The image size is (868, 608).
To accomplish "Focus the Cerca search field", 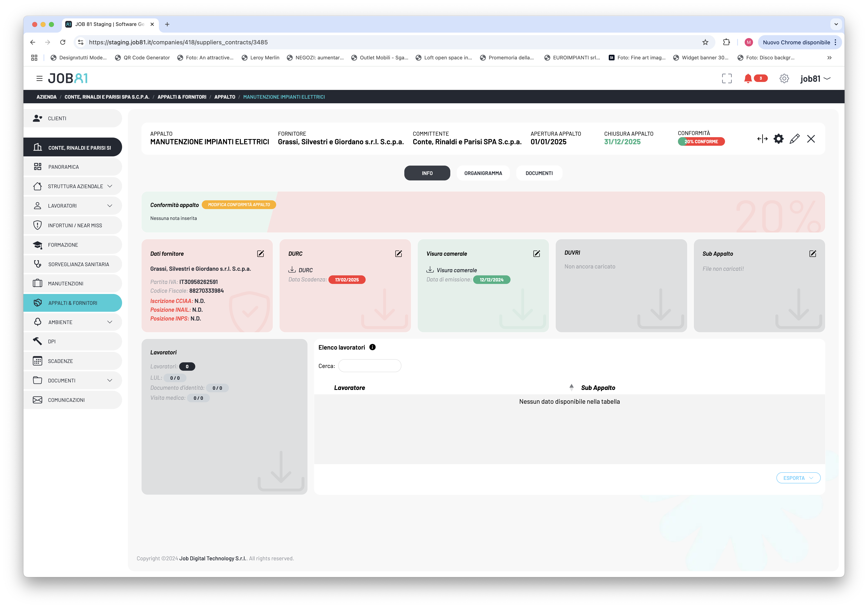I will (369, 366).
